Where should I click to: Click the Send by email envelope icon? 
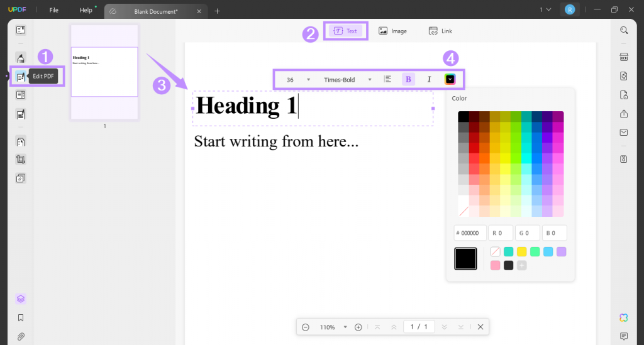tap(624, 133)
